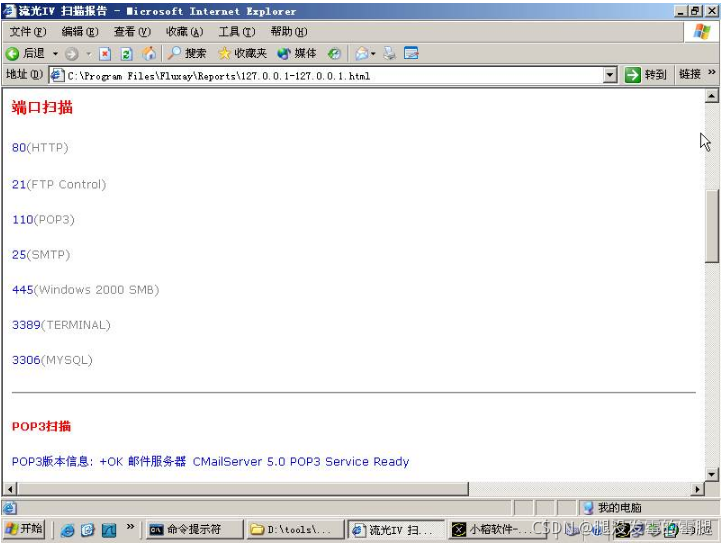728x545 pixels.
Task: Click the horizontal scrollbar thumb
Action: tap(243, 489)
